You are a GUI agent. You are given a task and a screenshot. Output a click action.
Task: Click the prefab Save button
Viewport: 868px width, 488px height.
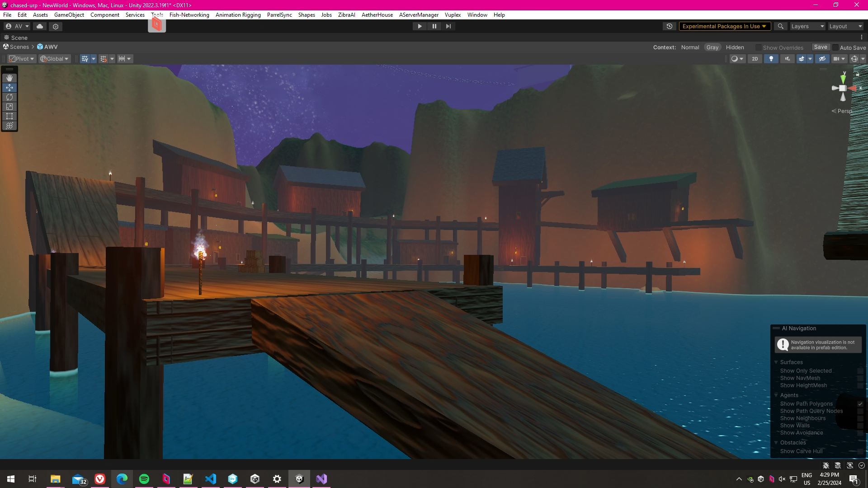coord(821,47)
